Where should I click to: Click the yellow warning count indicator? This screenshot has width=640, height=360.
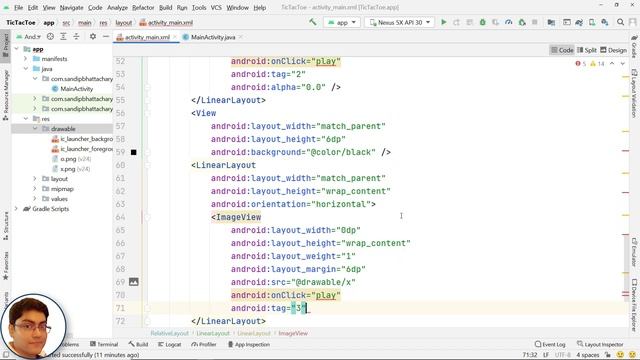[597, 64]
